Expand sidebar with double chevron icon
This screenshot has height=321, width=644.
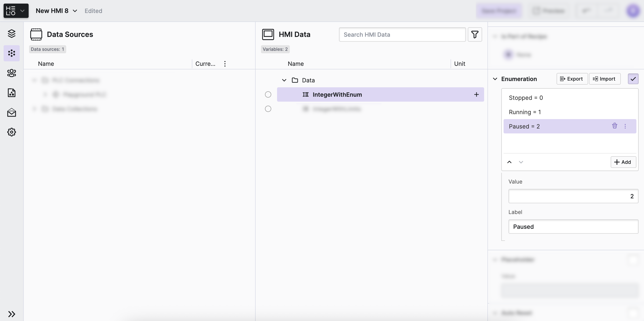point(11,314)
